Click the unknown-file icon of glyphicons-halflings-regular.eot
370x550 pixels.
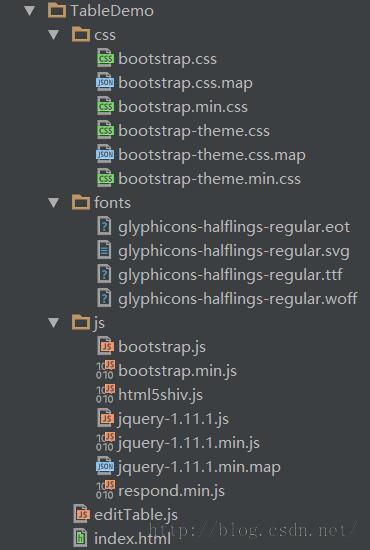pos(104,226)
